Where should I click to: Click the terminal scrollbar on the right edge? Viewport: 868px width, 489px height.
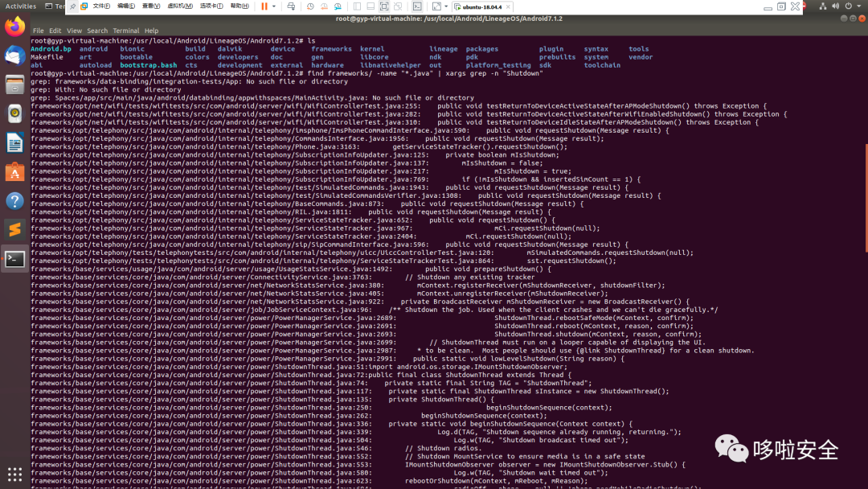click(x=866, y=198)
